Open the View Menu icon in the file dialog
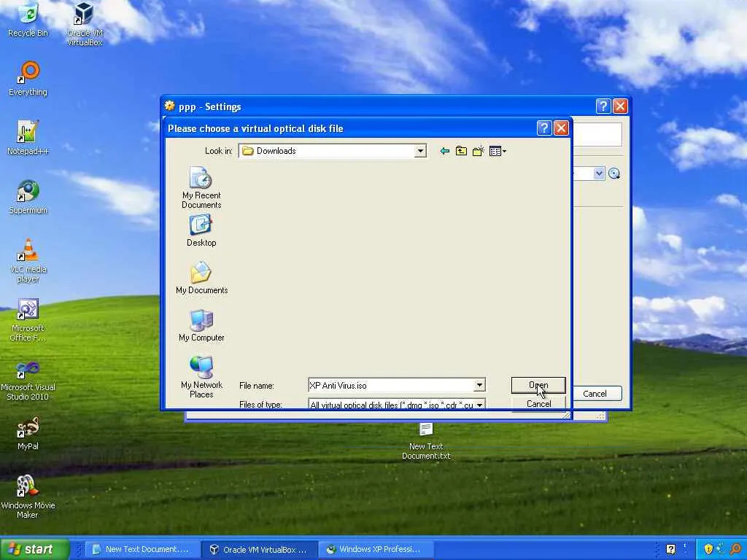This screenshot has width=747, height=560. [498, 151]
